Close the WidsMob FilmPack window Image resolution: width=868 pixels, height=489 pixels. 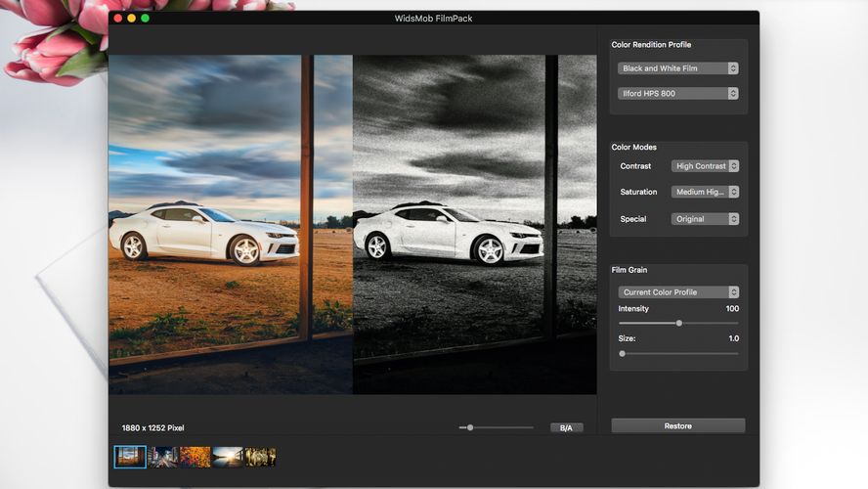point(118,19)
